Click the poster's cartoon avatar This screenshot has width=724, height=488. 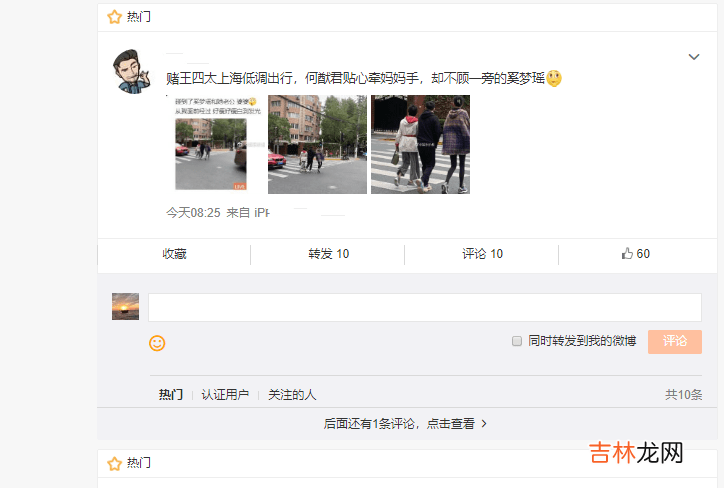[132, 72]
